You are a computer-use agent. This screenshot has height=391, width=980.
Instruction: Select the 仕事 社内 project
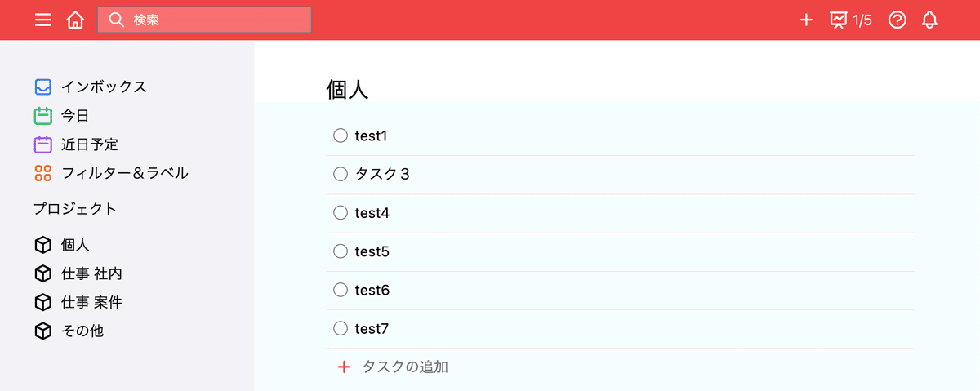78,273
